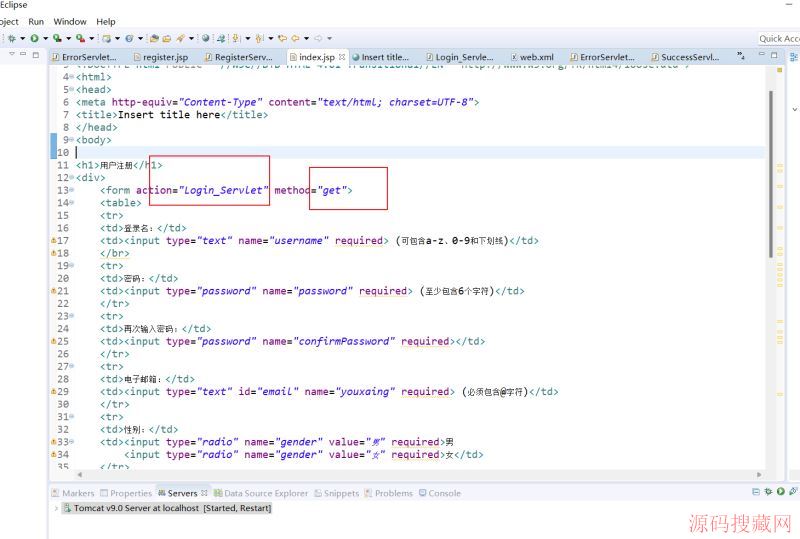
Task: Open left panel view menu triangle
Action: pyautogui.click(x=12, y=54)
